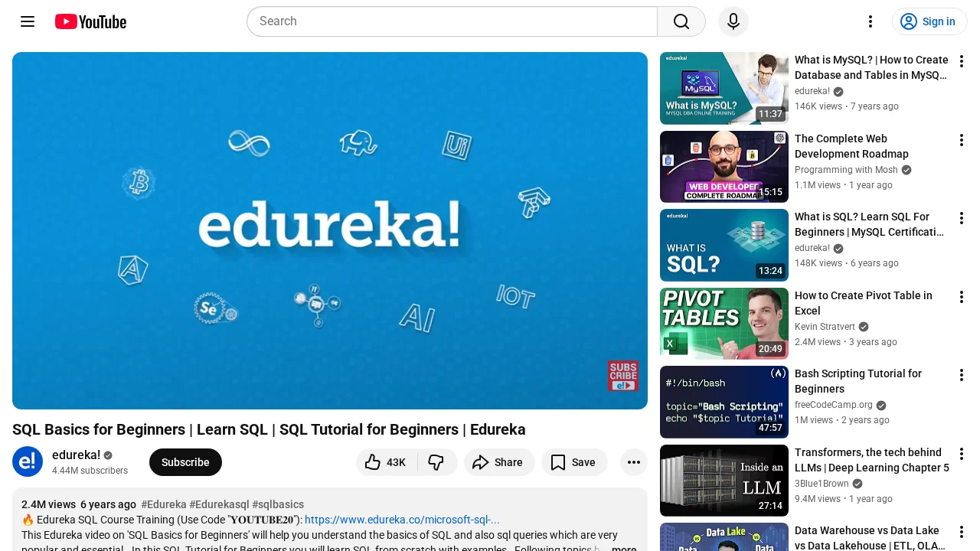The image size is (980, 551).
Task: Open options for Web Development Roadmap video
Action: click(x=962, y=140)
